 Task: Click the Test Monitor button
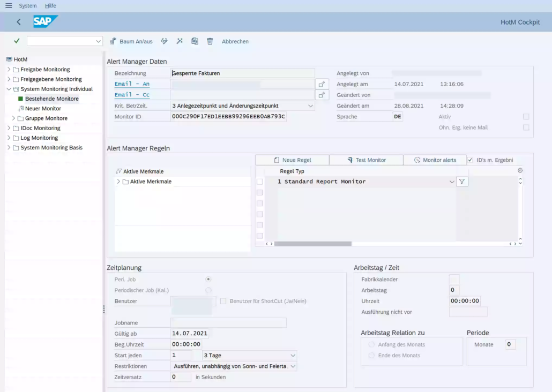[x=366, y=159]
